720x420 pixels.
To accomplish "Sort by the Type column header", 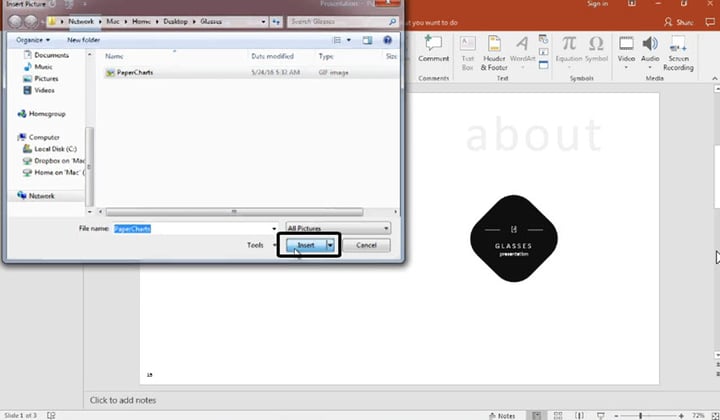I will 326,56.
